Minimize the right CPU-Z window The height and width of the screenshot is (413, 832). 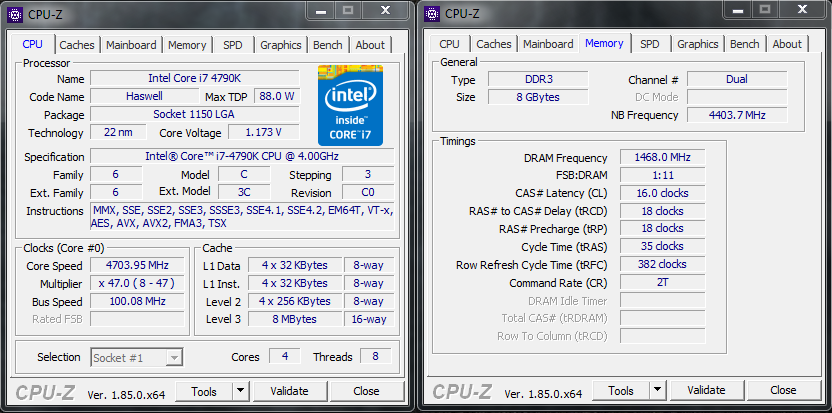click(x=738, y=9)
